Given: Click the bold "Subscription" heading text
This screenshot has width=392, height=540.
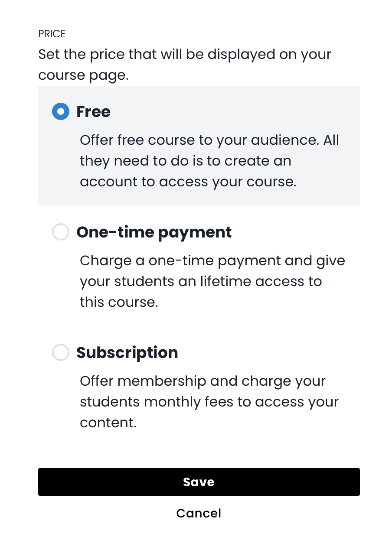Looking at the screenshot, I should pyautogui.click(x=127, y=353).
